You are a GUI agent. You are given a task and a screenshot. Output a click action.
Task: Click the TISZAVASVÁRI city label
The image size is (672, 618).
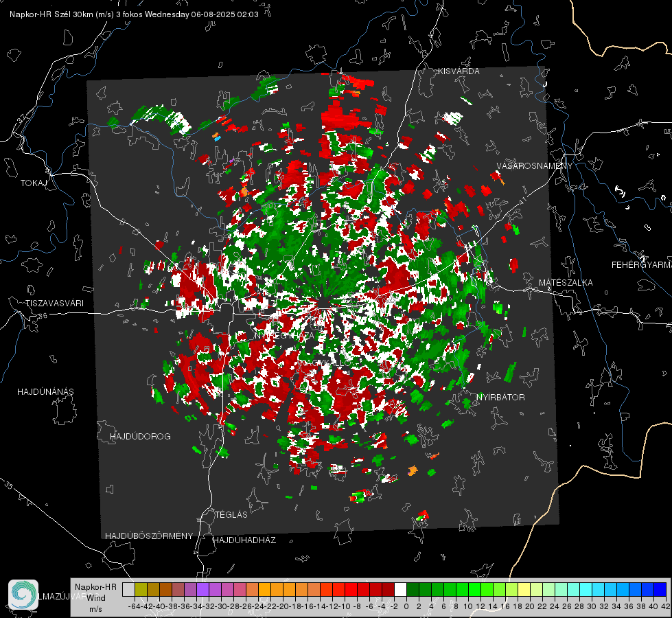pos(54,304)
